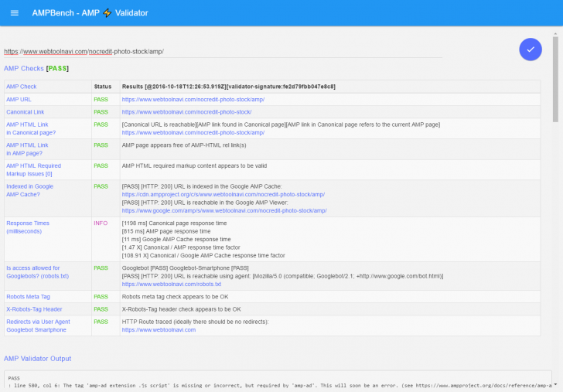This screenshot has height=392, width=563.
Task: Open AMP HTML Link in AMP page label
Action: [27, 149]
